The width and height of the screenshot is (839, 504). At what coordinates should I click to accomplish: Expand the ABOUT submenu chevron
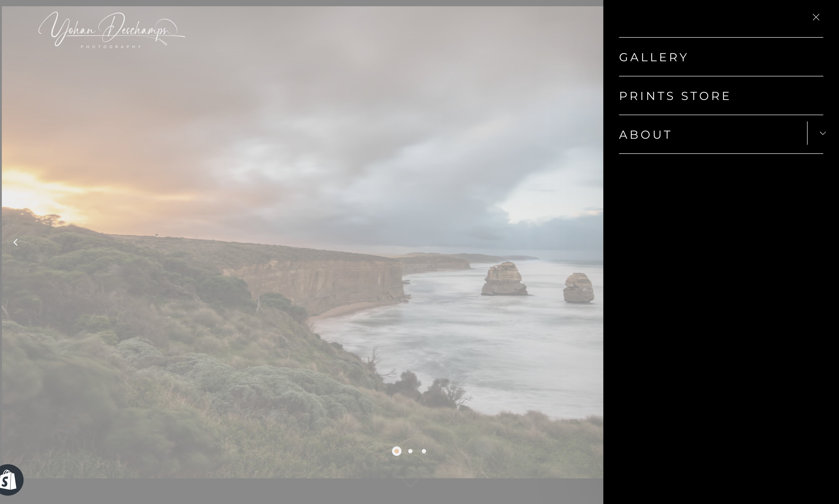[822, 133]
